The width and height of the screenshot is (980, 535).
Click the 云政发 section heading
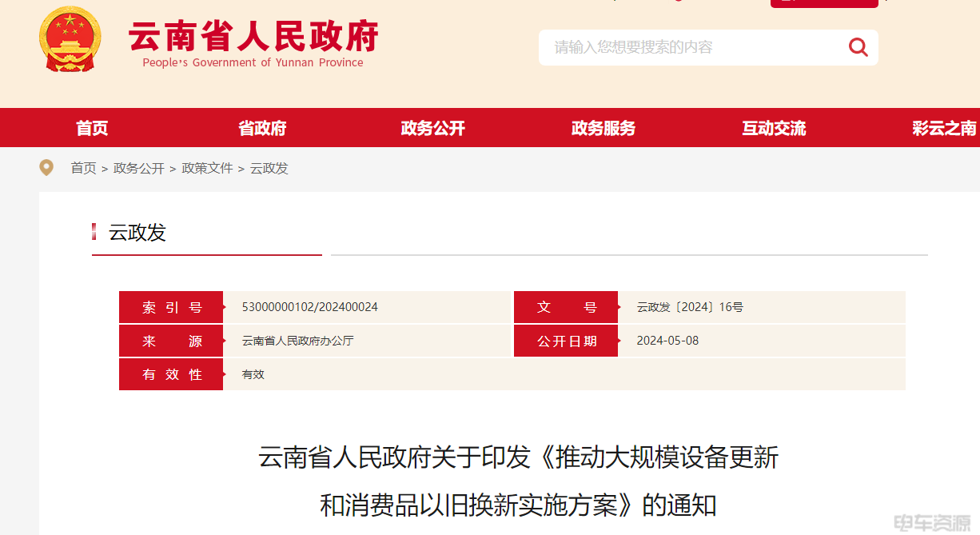click(x=137, y=233)
